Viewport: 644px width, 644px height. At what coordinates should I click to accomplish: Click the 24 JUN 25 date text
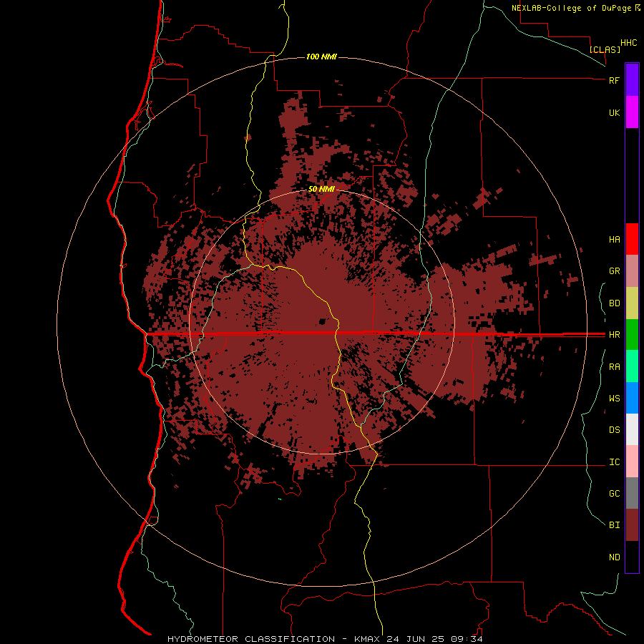[x=415, y=639]
